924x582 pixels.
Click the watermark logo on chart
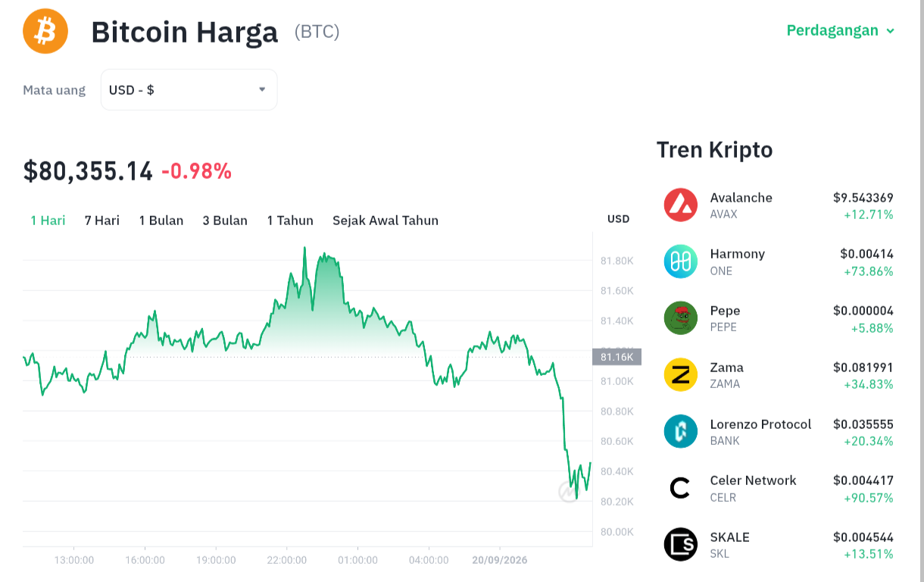pyautogui.click(x=568, y=493)
